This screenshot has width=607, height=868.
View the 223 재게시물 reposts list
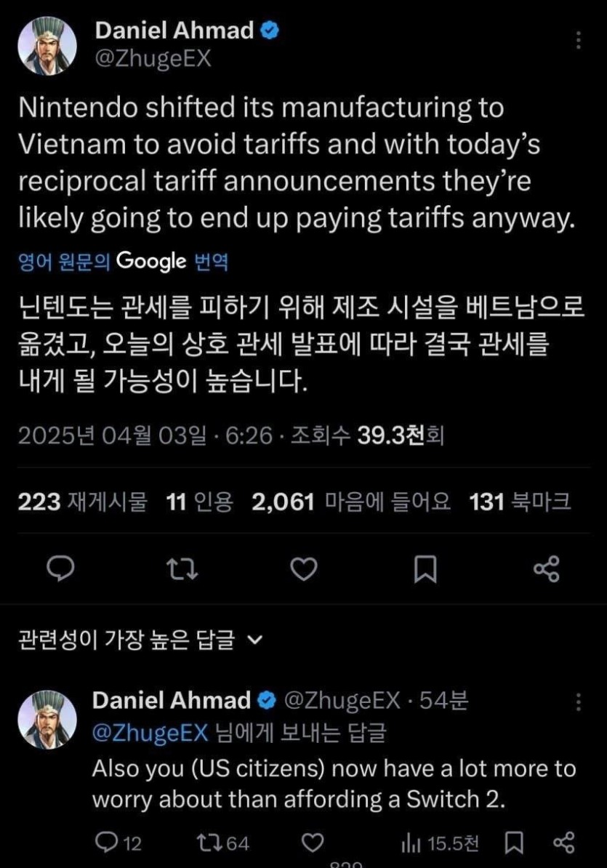[82, 502]
